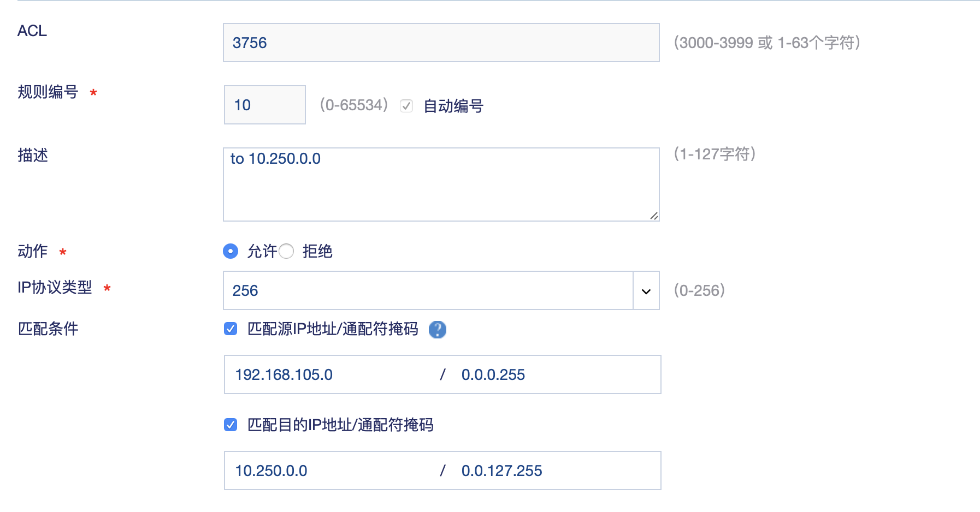This screenshot has width=980, height=512.
Task: Click the destination IP address 10.250.0.0 field
Action: point(328,471)
